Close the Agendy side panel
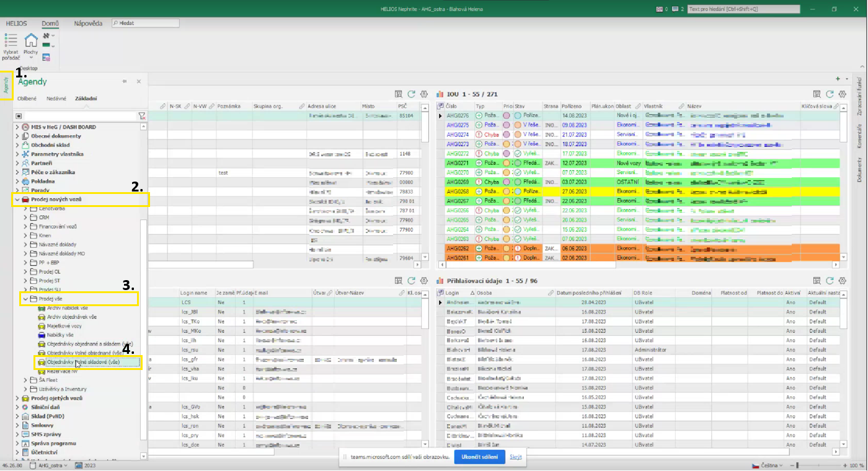The height and width of the screenshot is (471, 868). [139, 82]
